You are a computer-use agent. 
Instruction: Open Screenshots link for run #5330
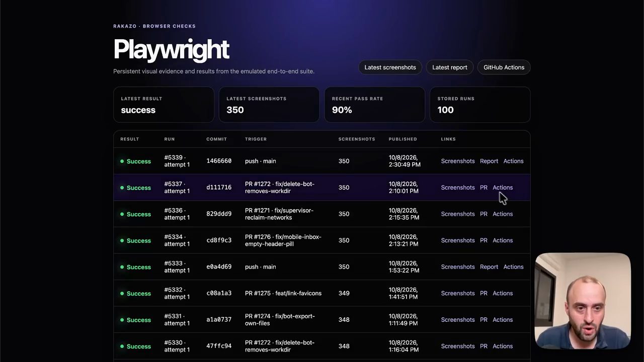(x=458, y=346)
